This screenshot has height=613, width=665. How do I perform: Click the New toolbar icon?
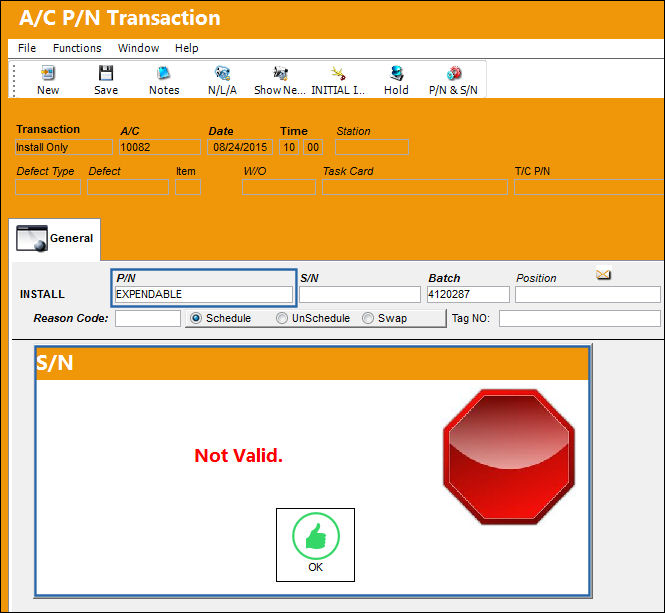click(48, 73)
